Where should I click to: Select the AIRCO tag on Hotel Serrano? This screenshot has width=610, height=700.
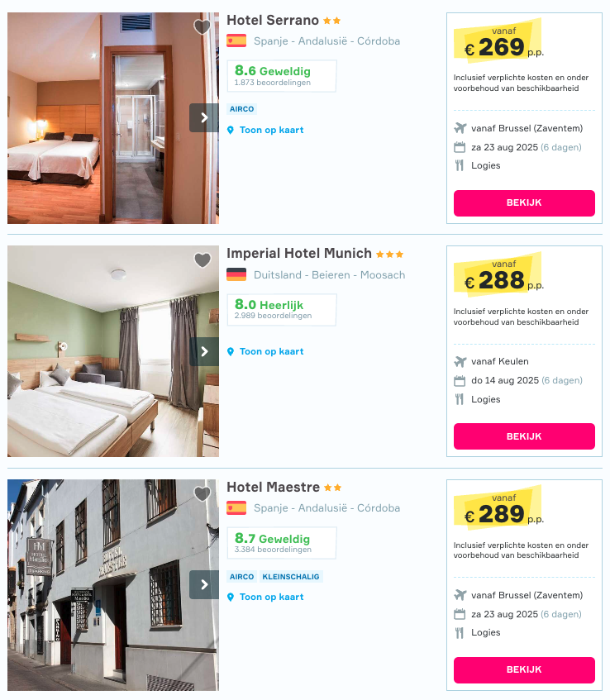[241, 109]
